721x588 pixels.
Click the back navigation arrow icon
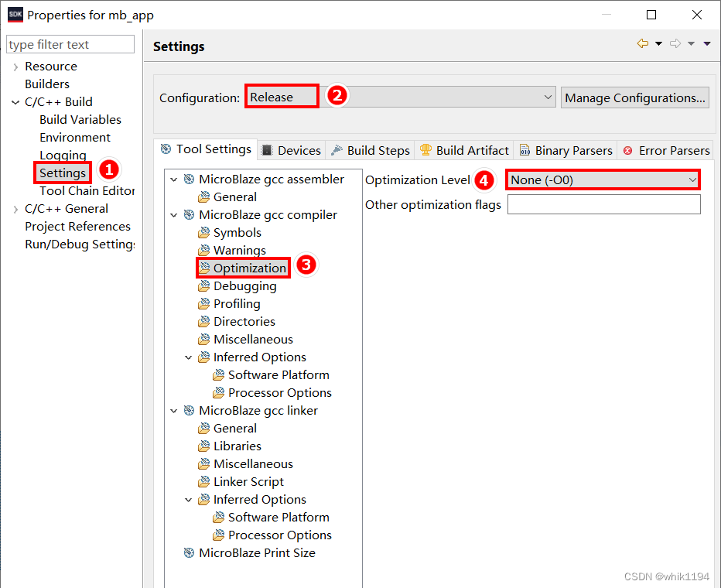tap(642, 43)
